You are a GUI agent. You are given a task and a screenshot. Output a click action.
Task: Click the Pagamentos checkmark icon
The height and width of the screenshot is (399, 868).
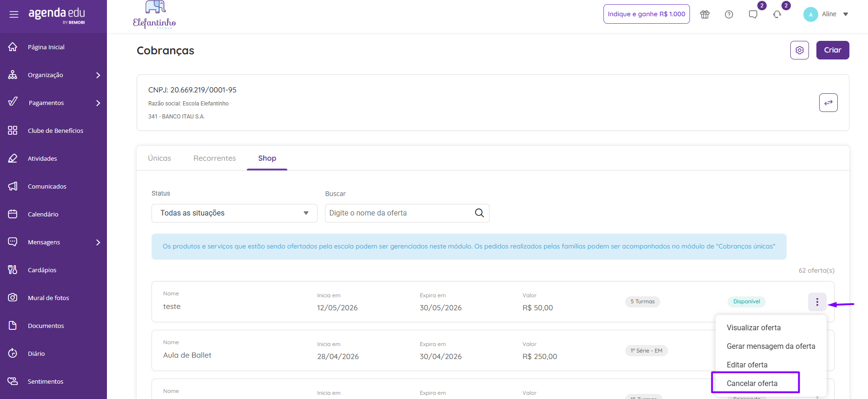pos(13,102)
